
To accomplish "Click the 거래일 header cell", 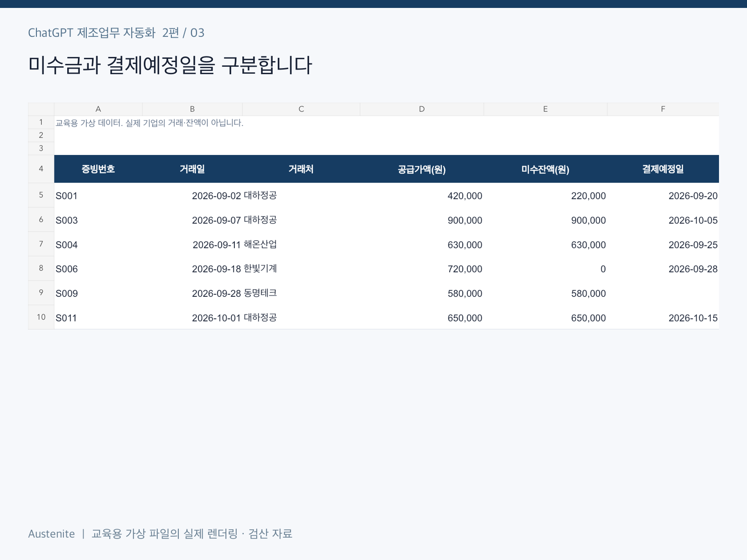I will [x=192, y=169].
